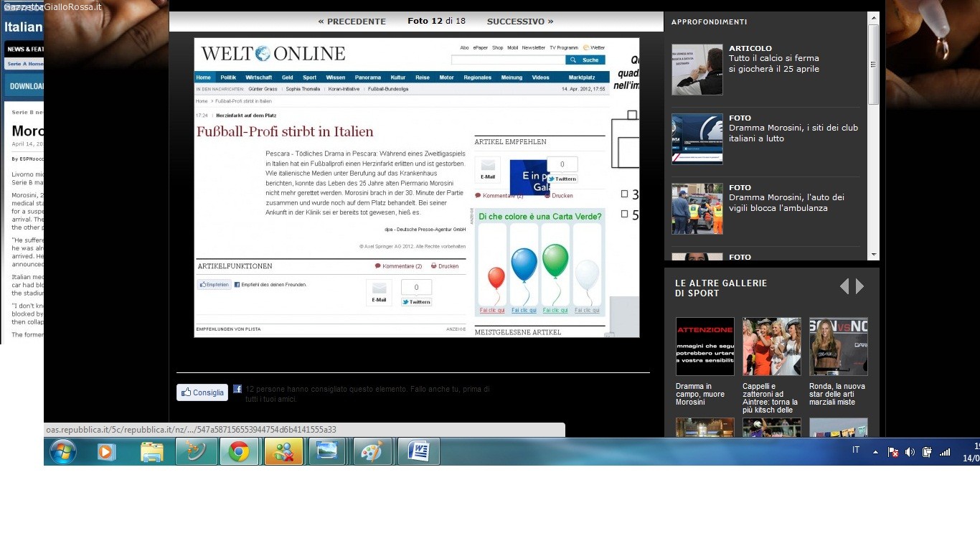The width and height of the screenshot is (980, 551).
Task: Open the Wetter link with sun icon
Action: (594, 47)
